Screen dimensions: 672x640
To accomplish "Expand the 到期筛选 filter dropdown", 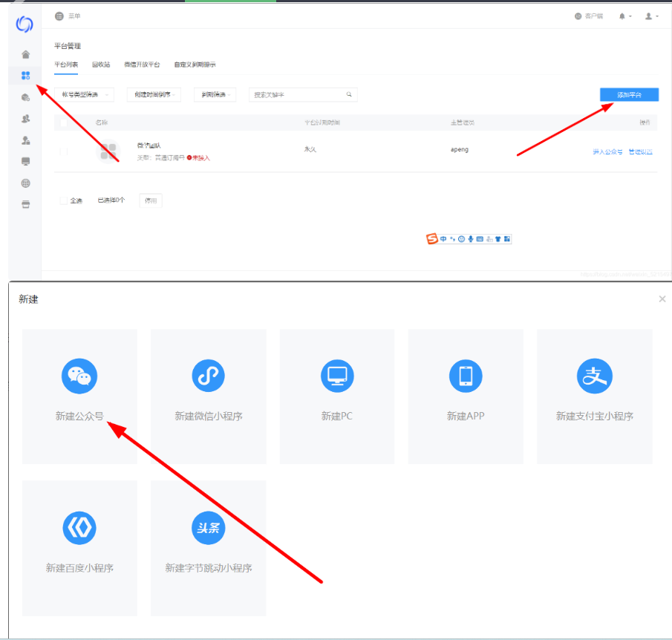I will pyautogui.click(x=215, y=95).
